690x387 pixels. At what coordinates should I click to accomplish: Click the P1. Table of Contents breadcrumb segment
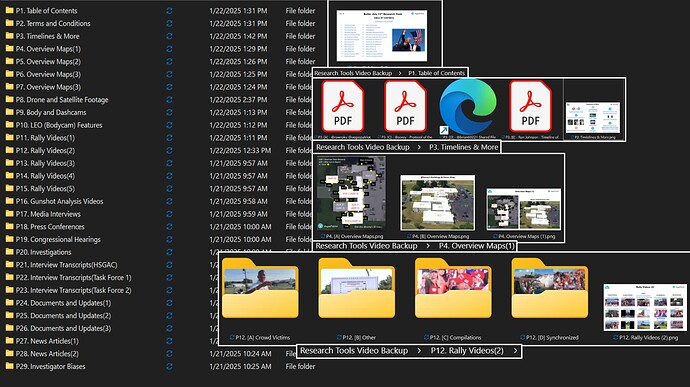pyautogui.click(x=436, y=73)
